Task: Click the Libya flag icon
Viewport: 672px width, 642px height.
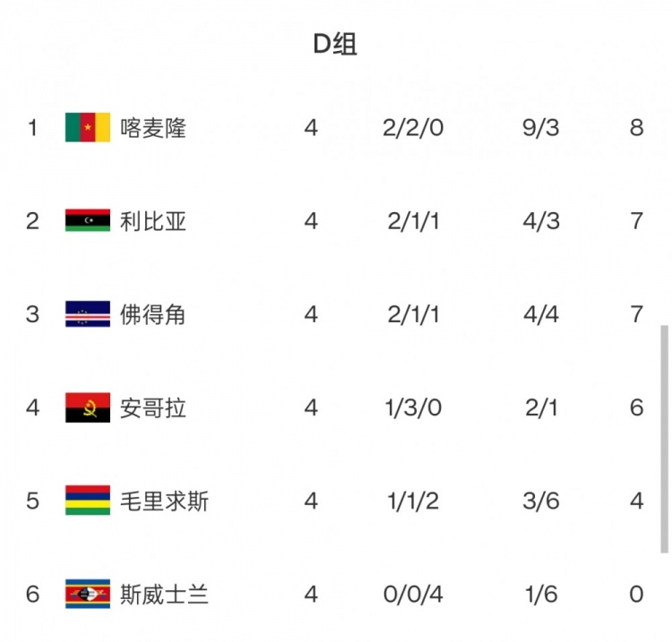Action: point(88,220)
